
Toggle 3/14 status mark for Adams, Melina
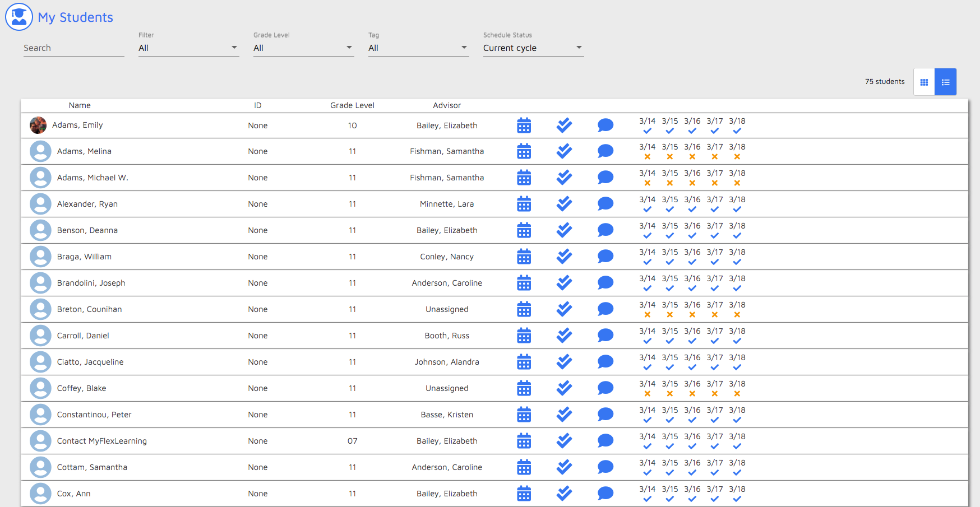647,157
